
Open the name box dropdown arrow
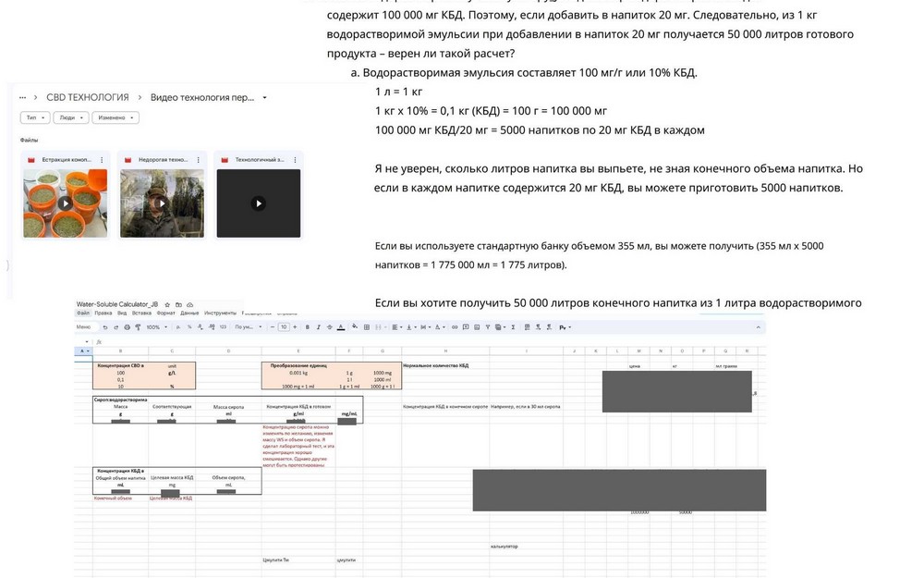tap(87, 342)
